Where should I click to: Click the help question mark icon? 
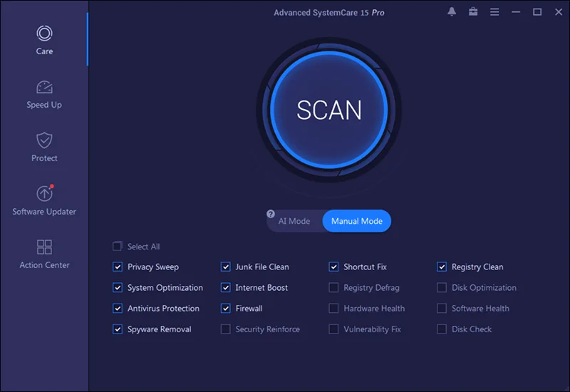tap(271, 214)
